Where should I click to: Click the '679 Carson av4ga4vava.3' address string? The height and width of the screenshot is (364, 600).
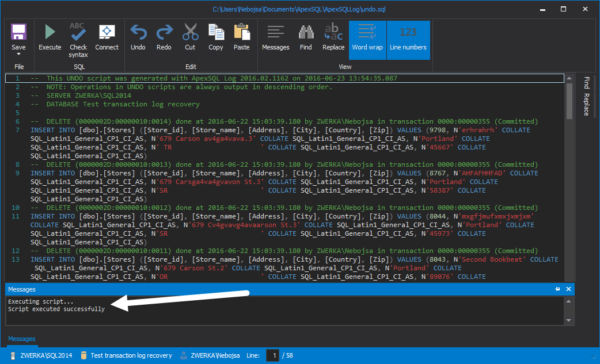(206, 139)
